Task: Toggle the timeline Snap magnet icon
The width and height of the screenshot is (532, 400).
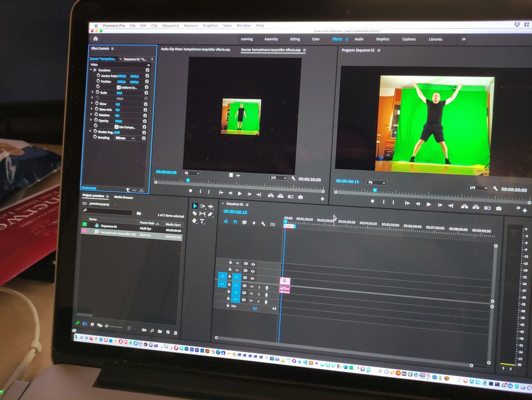Action: 235,222
